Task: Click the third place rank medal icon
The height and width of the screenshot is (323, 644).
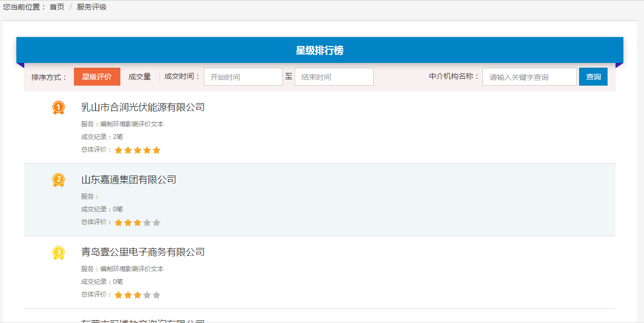Action: tap(59, 253)
